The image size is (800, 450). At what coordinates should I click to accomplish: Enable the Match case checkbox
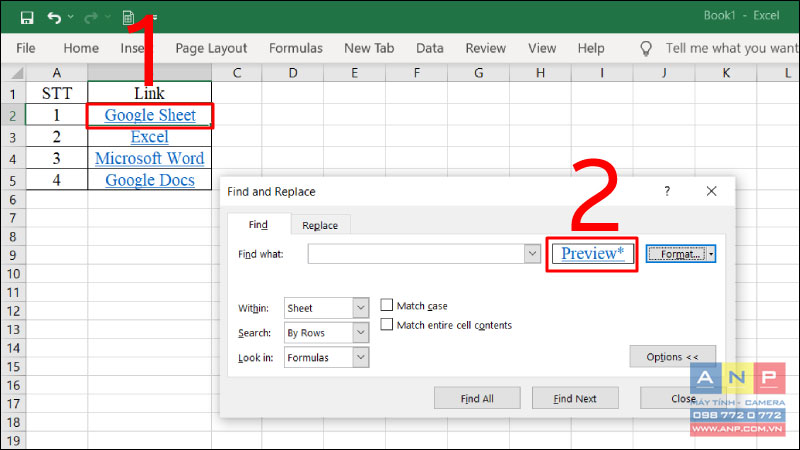pyautogui.click(x=387, y=305)
